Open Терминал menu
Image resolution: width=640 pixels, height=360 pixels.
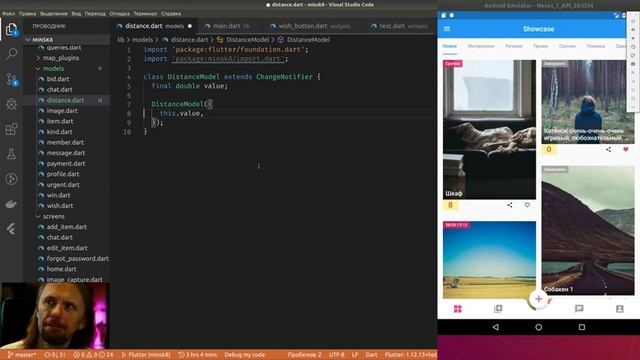145,13
